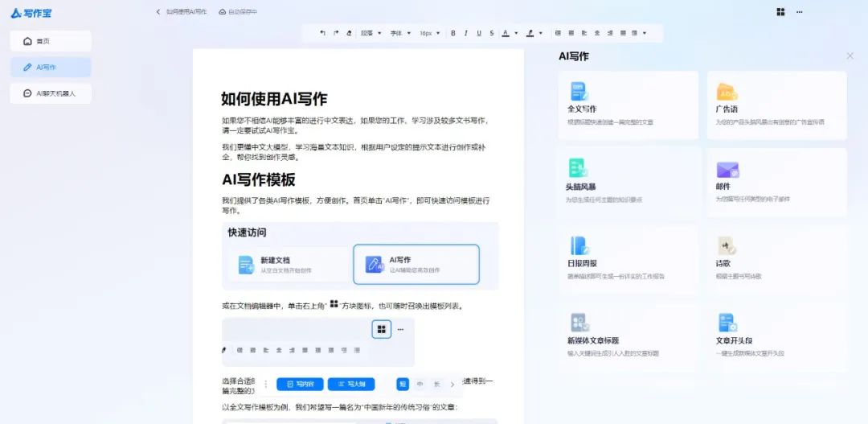Viewport: 868px width, 424px height.
Task: Click the back arrow beside 如何使用AI写作
Action: (158, 11)
